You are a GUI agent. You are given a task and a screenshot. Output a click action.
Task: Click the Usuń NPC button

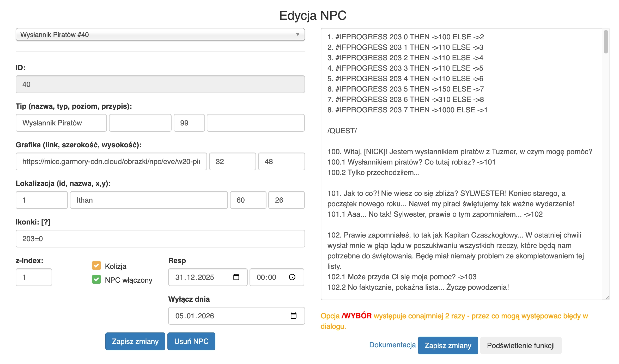(191, 341)
